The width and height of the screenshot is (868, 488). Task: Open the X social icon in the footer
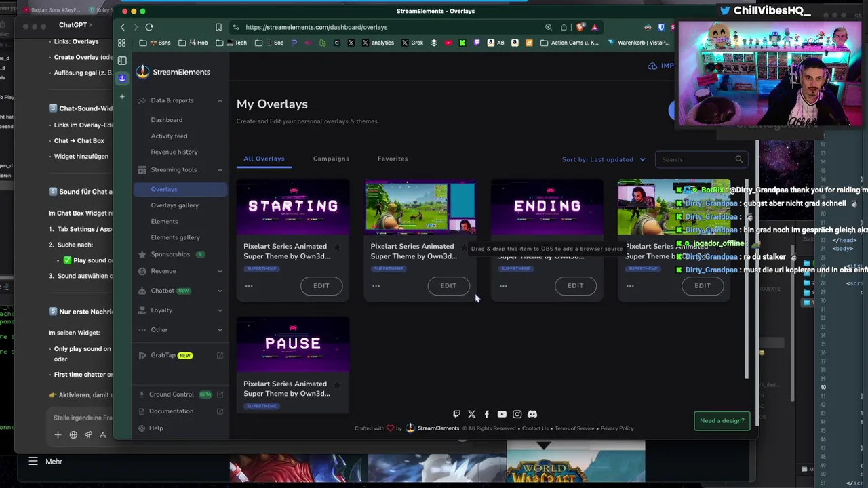471,414
